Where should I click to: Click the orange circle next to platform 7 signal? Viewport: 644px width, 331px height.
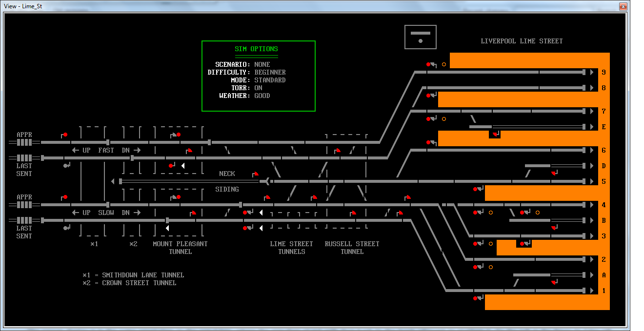(x=444, y=119)
